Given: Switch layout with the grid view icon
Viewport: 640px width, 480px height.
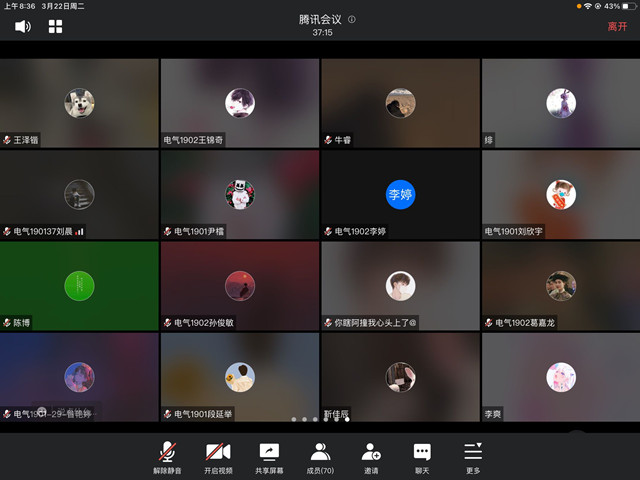Looking at the screenshot, I should [x=56, y=27].
